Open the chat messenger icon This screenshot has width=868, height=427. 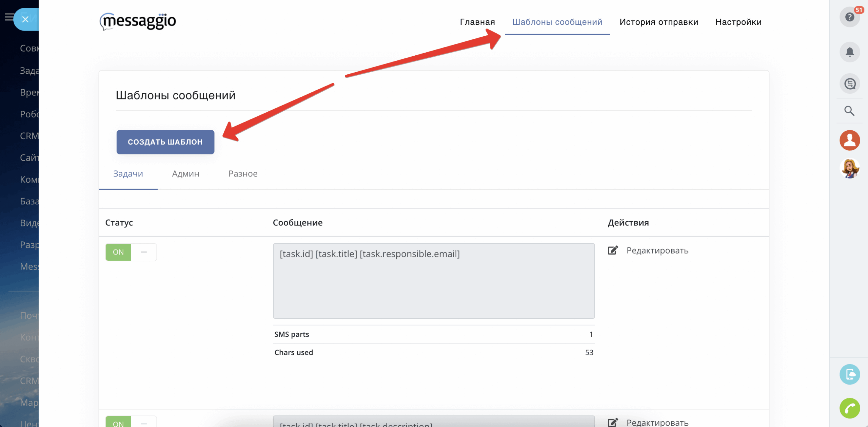tap(849, 83)
